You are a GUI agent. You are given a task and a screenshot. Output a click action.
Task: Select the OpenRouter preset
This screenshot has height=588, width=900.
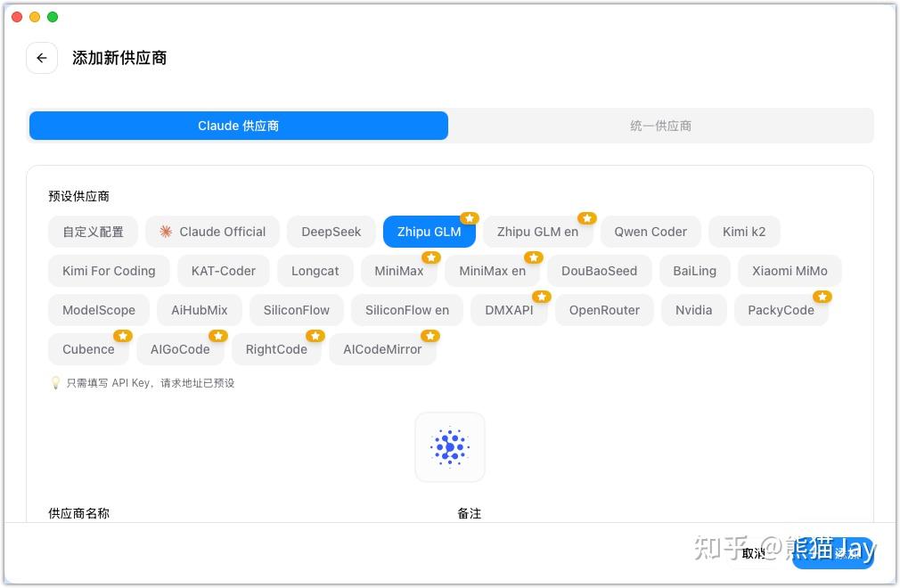pyautogui.click(x=604, y=310)
